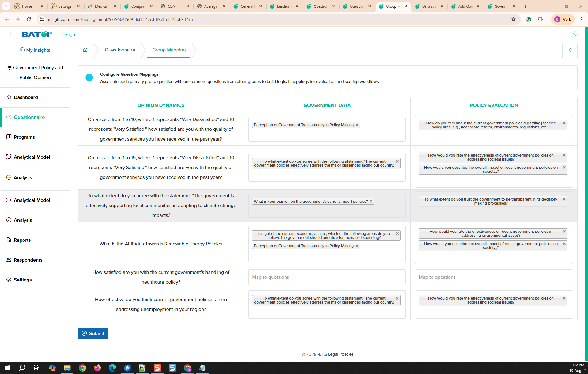Click the OPINION DYNAMICS column header
This screenshot has width=588, height=374.
pyautogui.click(x=161, y=105)
